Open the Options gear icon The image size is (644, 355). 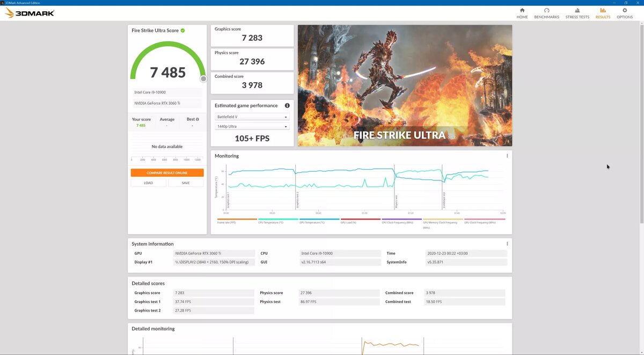click(x=625, y=10)
